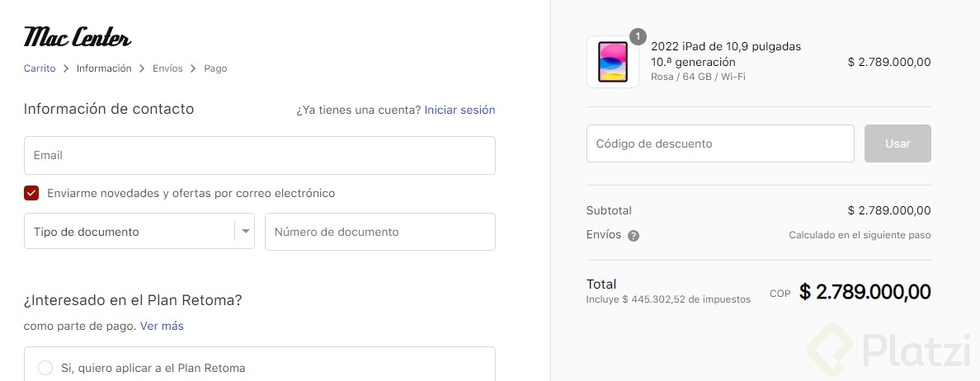This screenshot has height=381, width=980.
Task: Click the "¿Interesado en el Plan Retoma?" heading
Action: click(133, 300)
